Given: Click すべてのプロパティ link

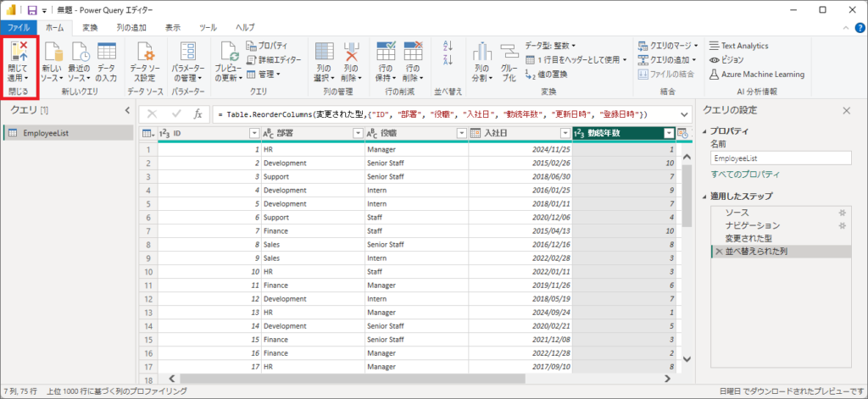Looking at the screenshot, I should click(x=746, y=175).
